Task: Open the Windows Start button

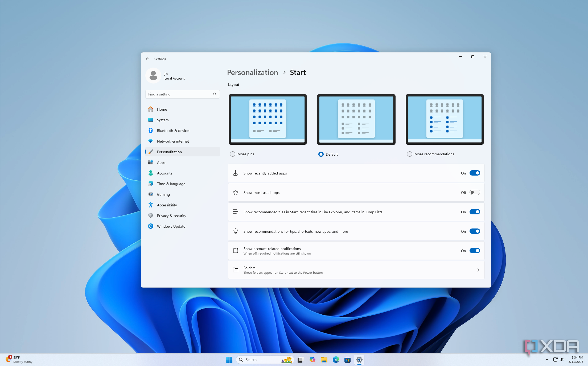Action: (x=229, y=360)
